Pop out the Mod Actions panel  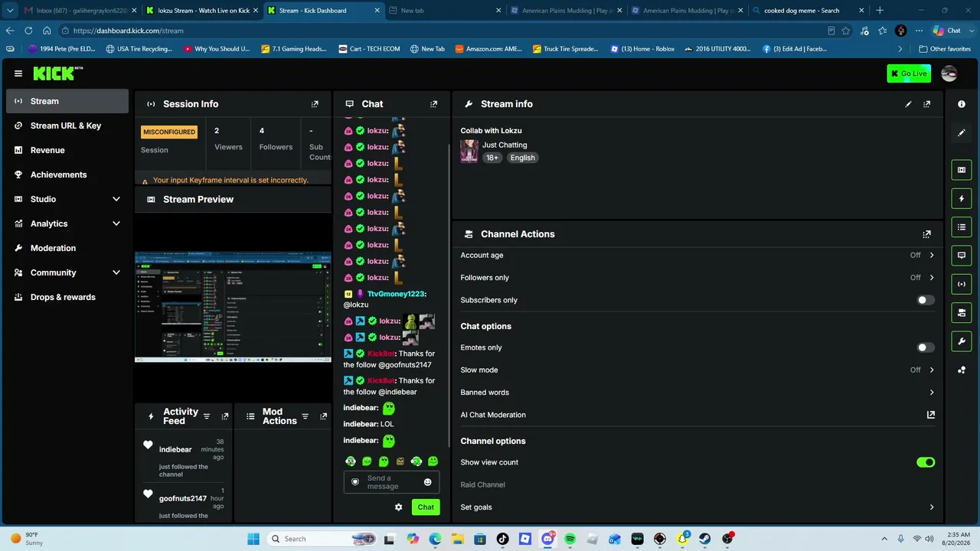(x=323, y=416)
